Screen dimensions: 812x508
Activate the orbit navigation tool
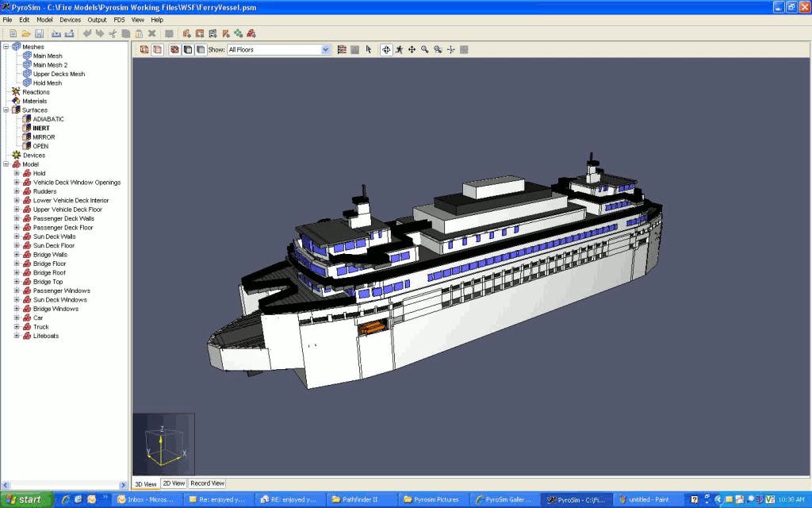[386, 49]
